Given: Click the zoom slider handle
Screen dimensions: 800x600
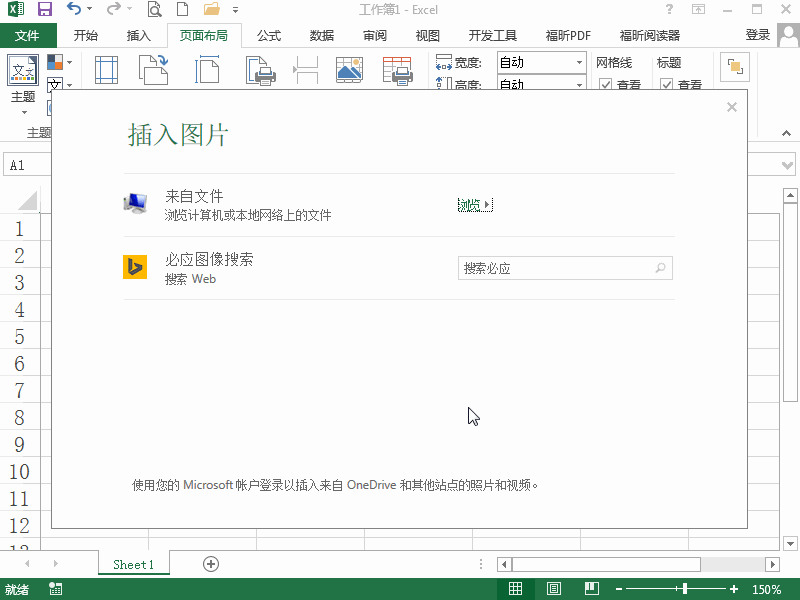Looking at the screenshot, I should 685,589.
